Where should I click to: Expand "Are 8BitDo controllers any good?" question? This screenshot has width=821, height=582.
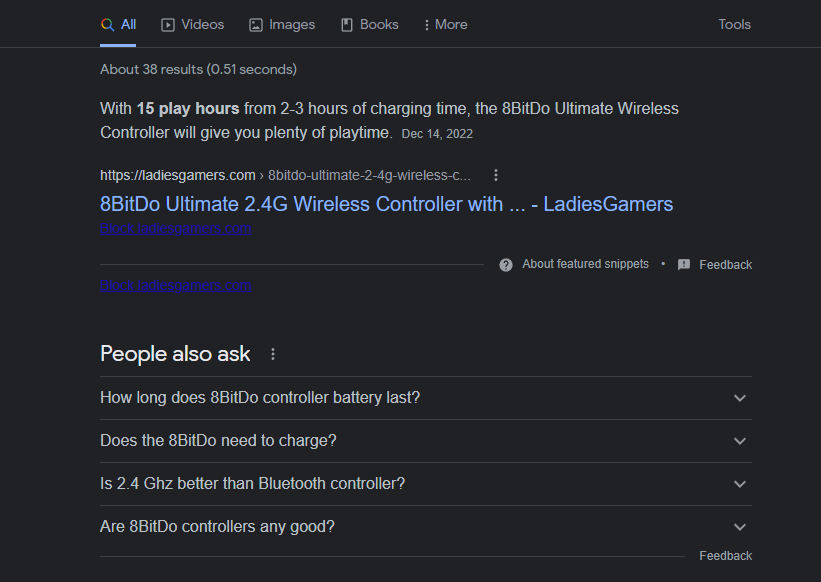click(425, 527)
